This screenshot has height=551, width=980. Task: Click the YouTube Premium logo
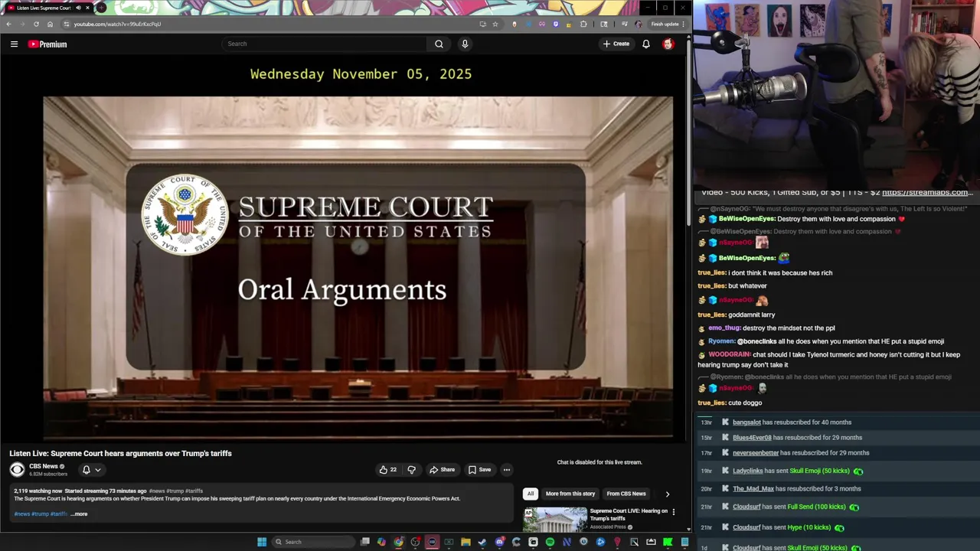pos(47,44)
